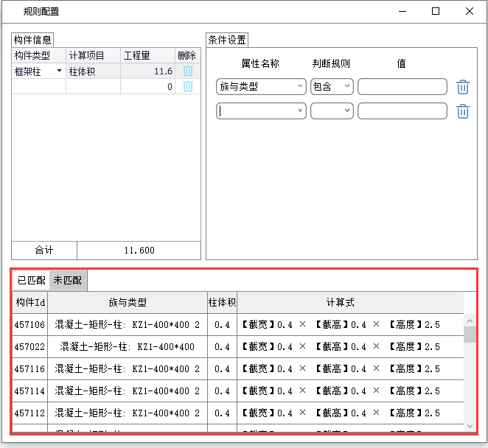This screenshot has height=448, width=488.
Task: Select row with component Id 457022
Action: [x=238, y=347]
